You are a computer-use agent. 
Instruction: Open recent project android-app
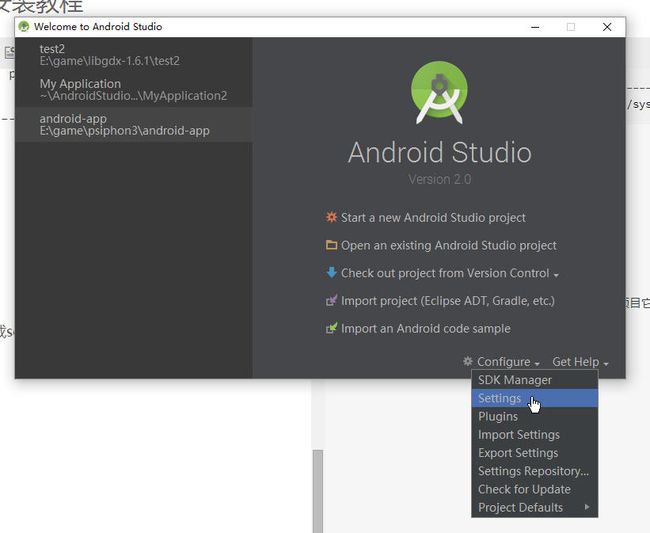coord(133,124)
